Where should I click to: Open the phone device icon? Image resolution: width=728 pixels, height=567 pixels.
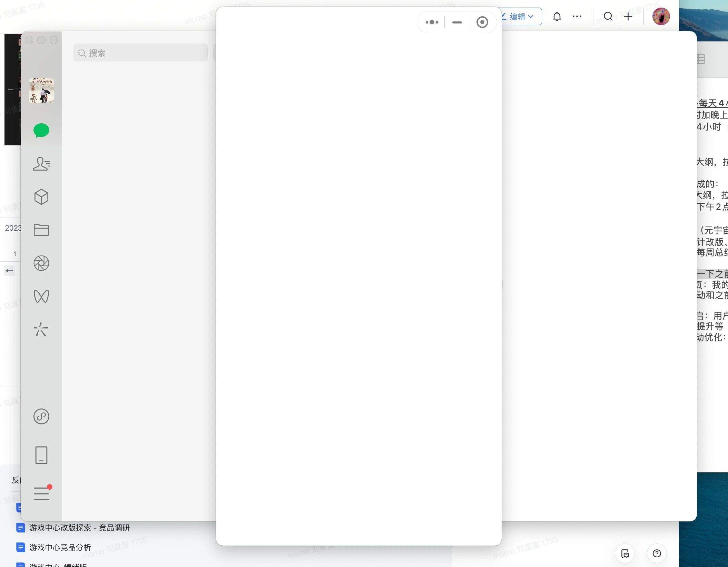pyautogui.click(x=41, y=455)
